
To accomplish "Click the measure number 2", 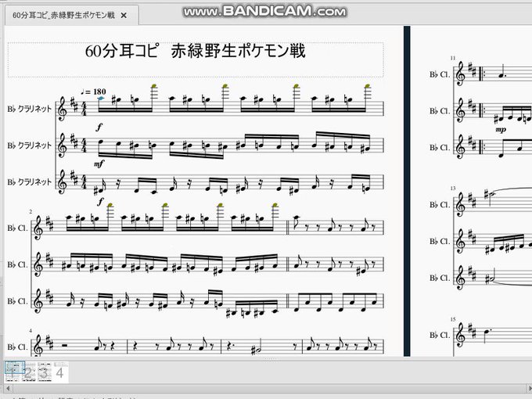I will pos(31,212).
